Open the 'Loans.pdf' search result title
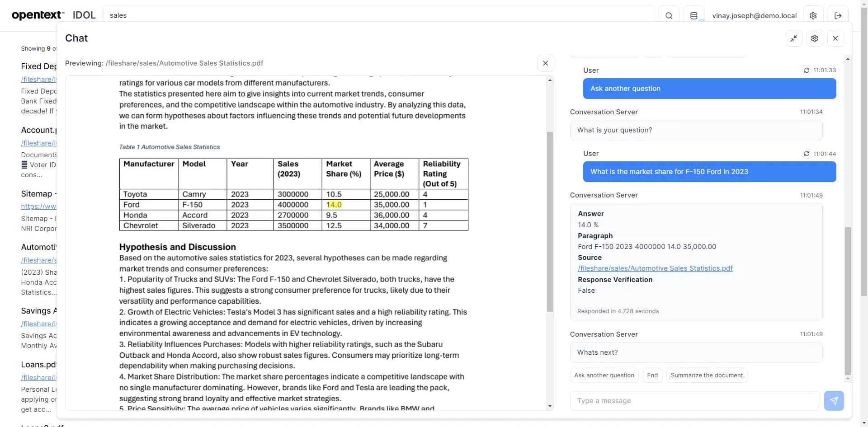 pos(38,365)
